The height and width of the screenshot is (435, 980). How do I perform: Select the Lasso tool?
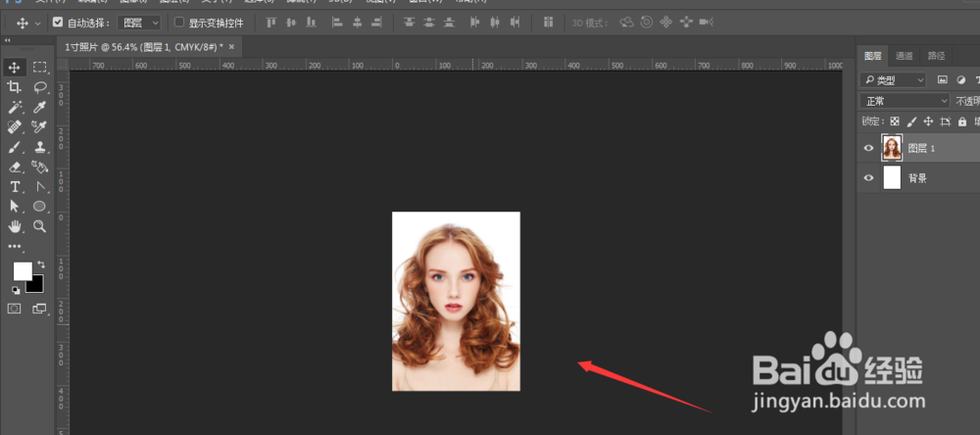[40, 87]
